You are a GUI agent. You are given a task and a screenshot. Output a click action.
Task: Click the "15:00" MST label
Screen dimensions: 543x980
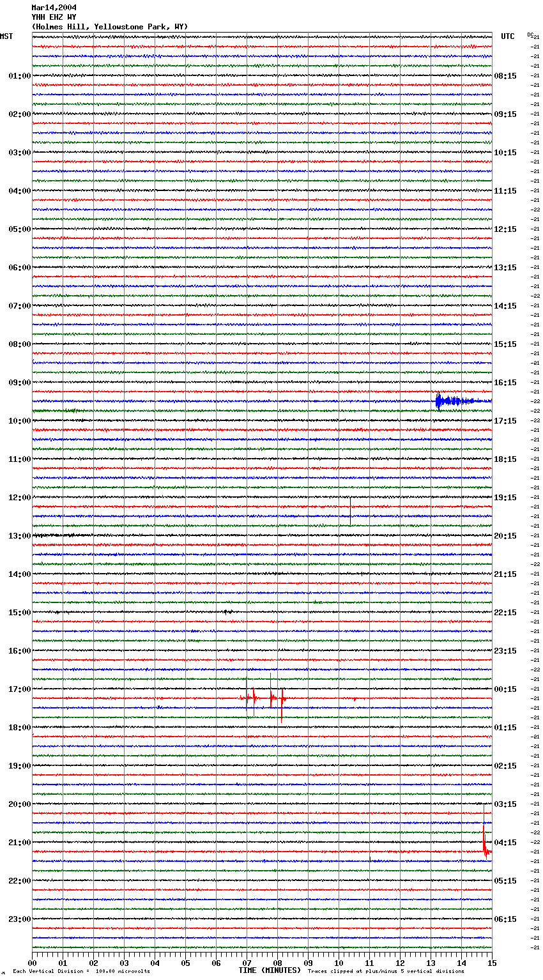click(19, 613)
